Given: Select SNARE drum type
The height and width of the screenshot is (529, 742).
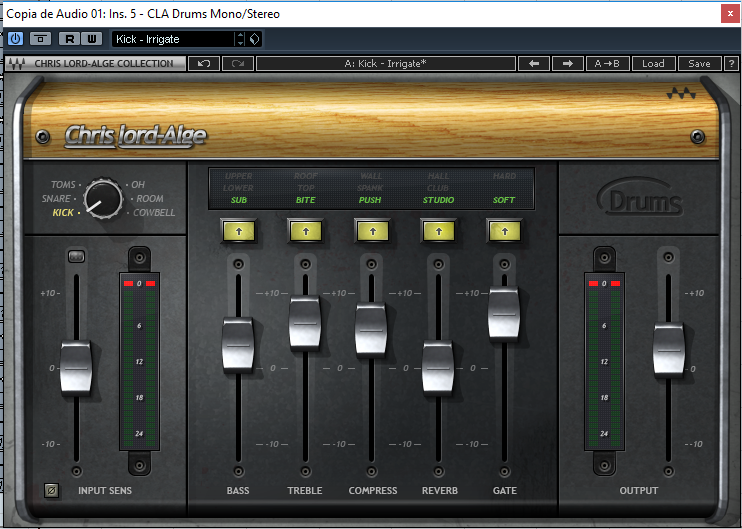Looking at the screenshot, I should (x=56, y=199).
